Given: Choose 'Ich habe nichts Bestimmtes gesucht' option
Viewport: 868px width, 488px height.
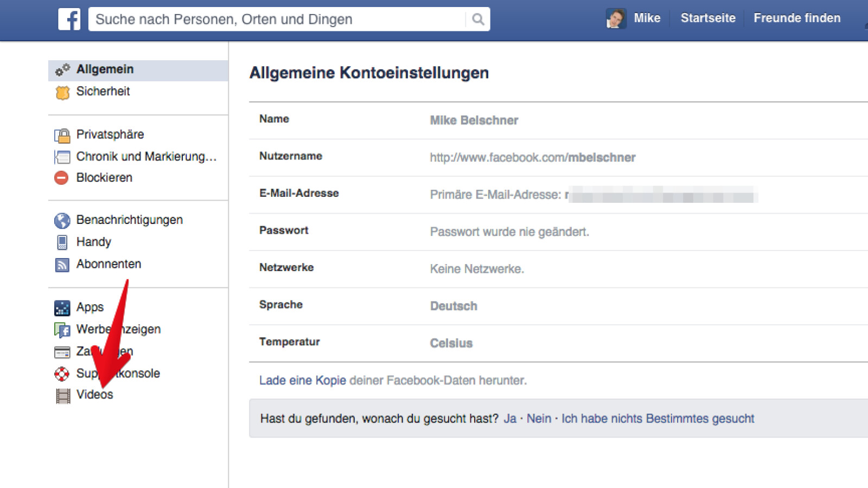Looking at the screenshot, I should (658, 419).
